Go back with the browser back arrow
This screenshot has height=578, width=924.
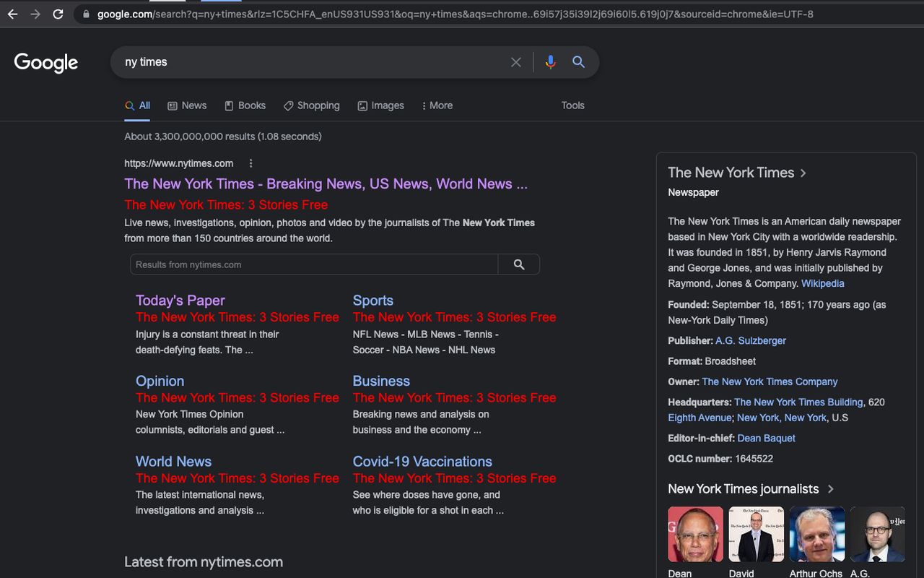pos(12,14)
